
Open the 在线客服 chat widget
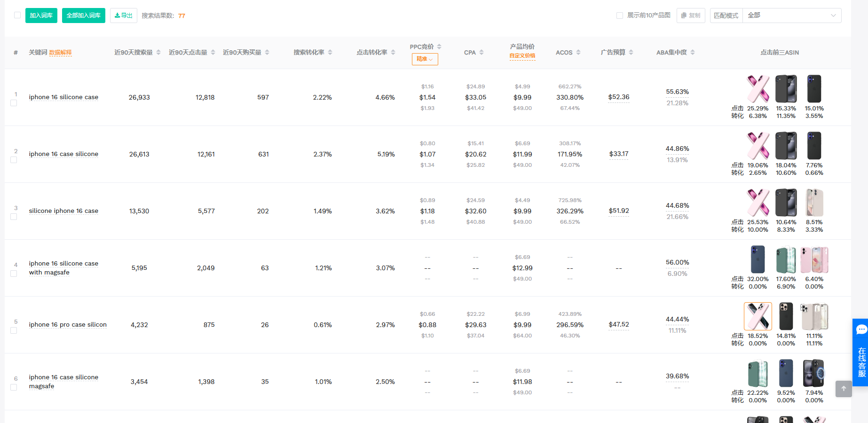click(x=861, y=352)
